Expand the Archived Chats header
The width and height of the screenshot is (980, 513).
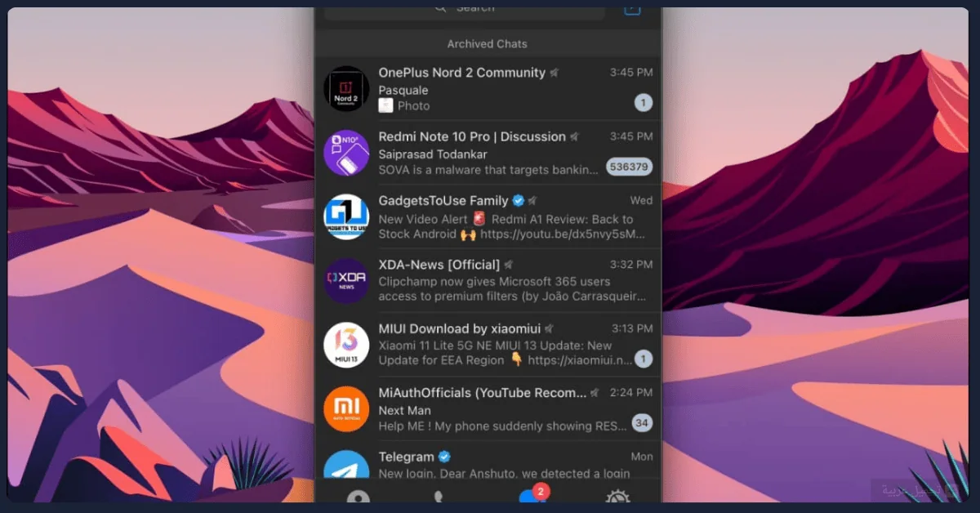point(488,44)
